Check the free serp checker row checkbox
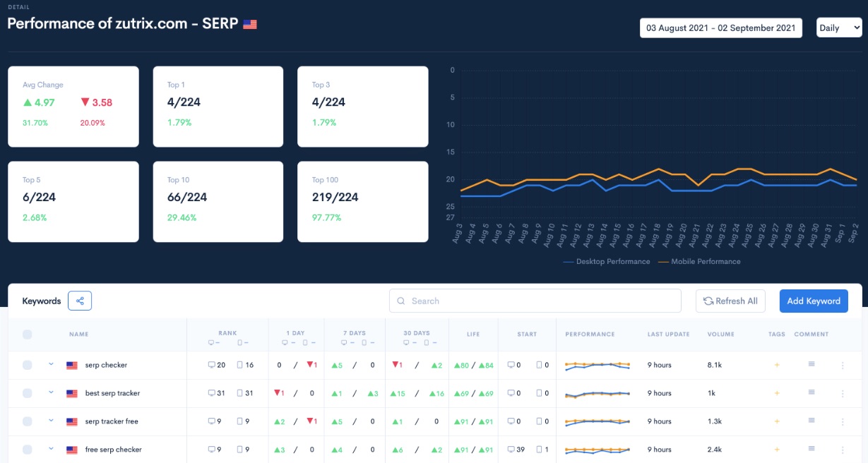 point(28,450)
